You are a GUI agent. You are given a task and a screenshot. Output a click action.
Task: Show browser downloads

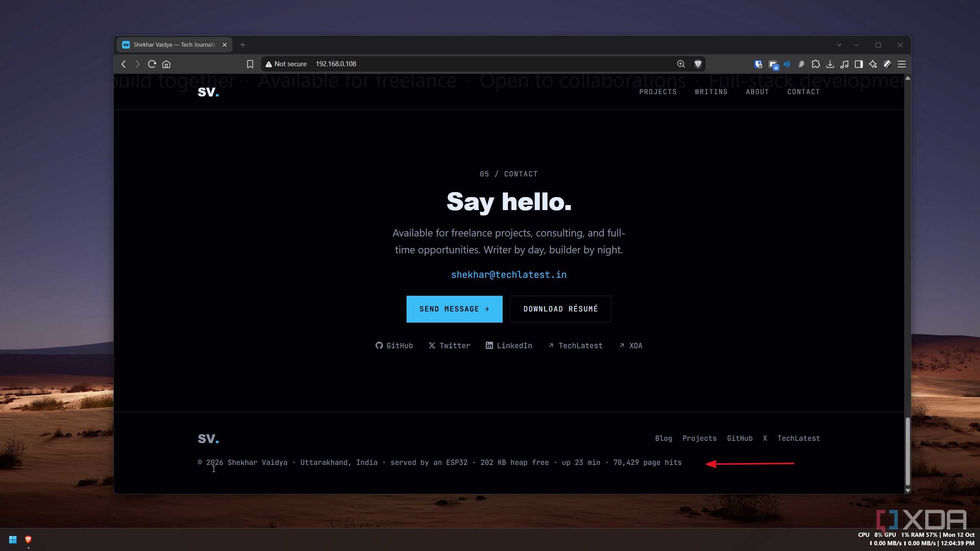pos(830,64)
